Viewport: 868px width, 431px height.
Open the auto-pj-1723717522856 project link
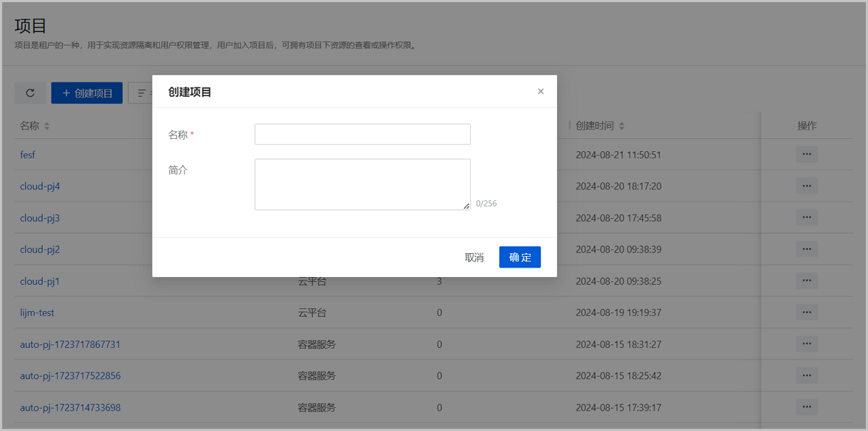tap(70, 376)
